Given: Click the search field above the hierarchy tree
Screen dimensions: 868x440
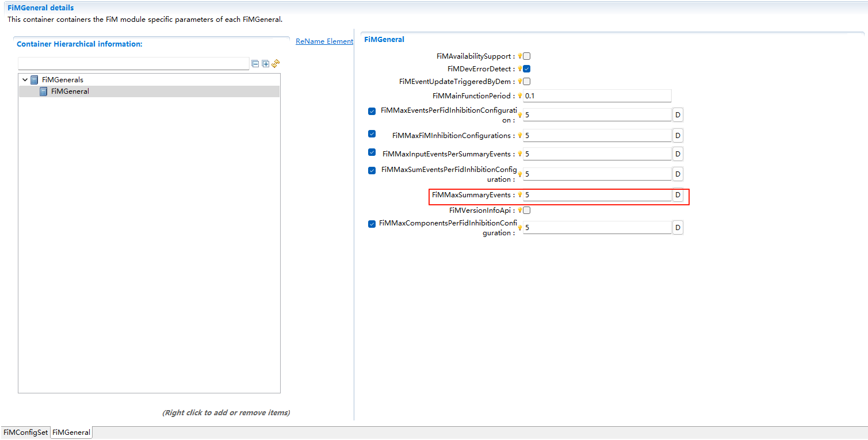Looking at the screenshot, I should pyautogui.click(x=132, y=64).
